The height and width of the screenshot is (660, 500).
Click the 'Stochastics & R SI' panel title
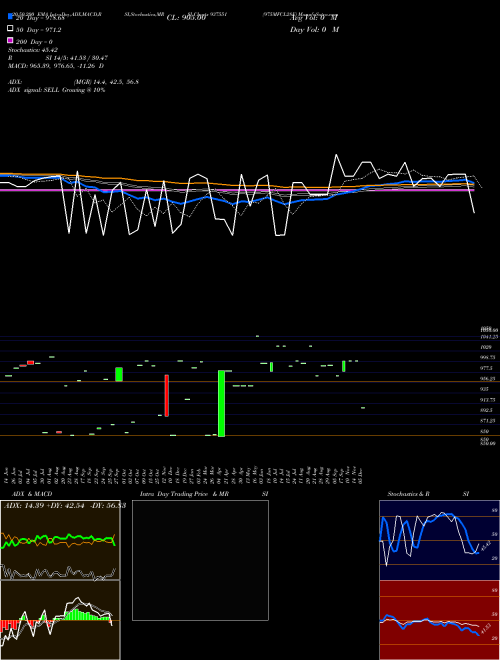coord(428,494)
